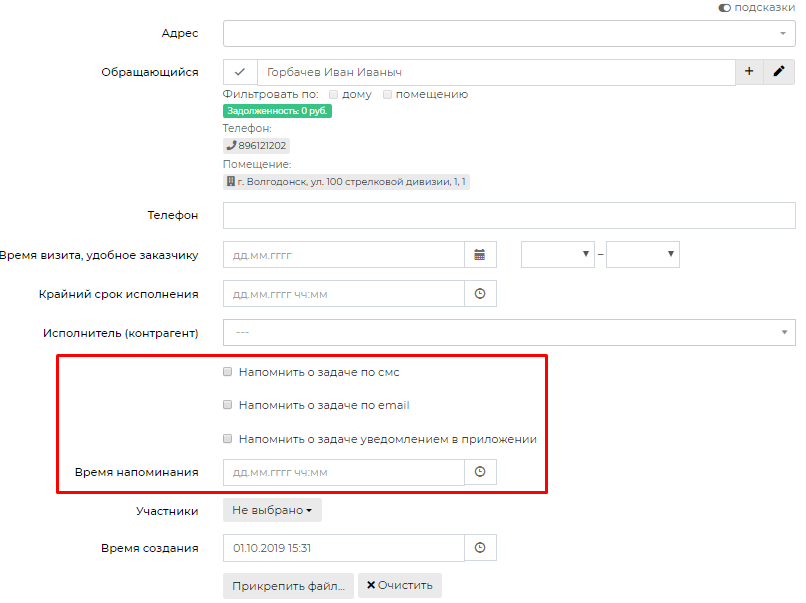The width and height of the screenshot is (806, 603).
Task: Open Участники 'Не выбрано' dropdown
Action: coord(272,510)
